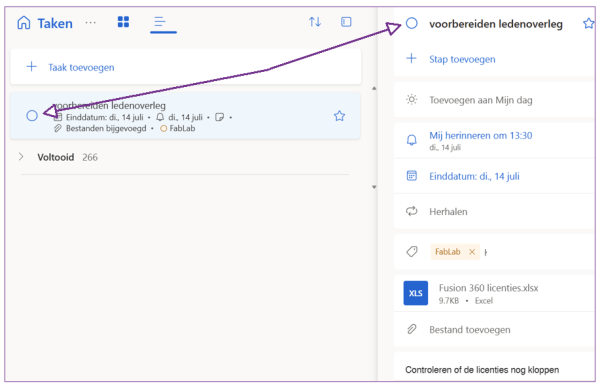Click the home icon beside Taken
Viewport: 600px width, 387px height.
(x=24, y=23)
